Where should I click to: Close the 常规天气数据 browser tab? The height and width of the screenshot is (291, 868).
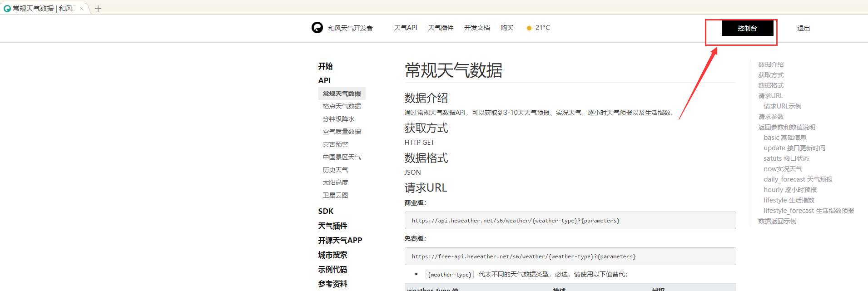coord(82,9)
